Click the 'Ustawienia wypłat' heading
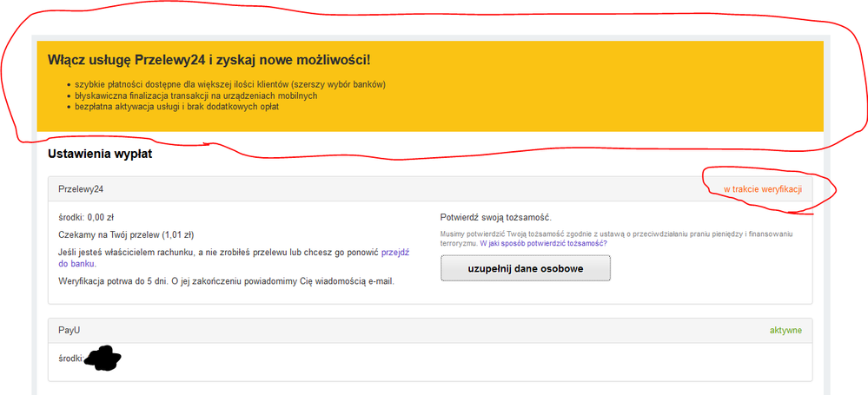The image size is (868, 395). click(x=100, y=154)
